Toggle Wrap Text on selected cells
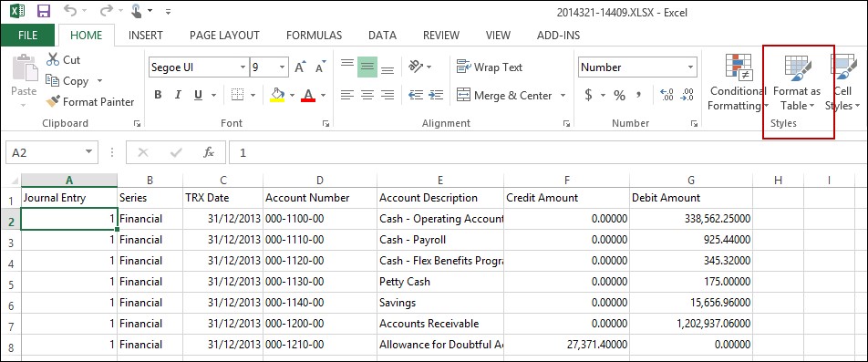868x362 pixels. pos(490,67)
